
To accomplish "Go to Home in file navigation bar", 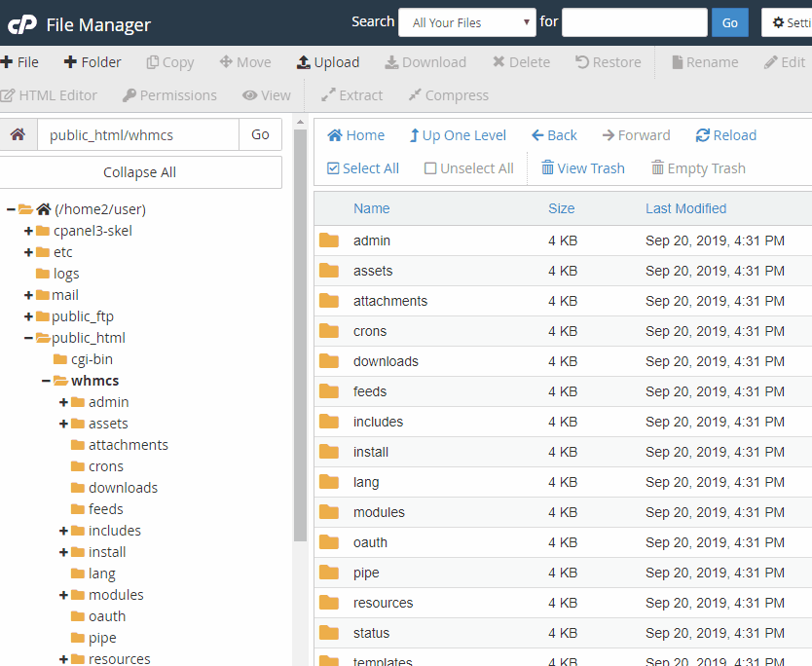I will (355, 135).
